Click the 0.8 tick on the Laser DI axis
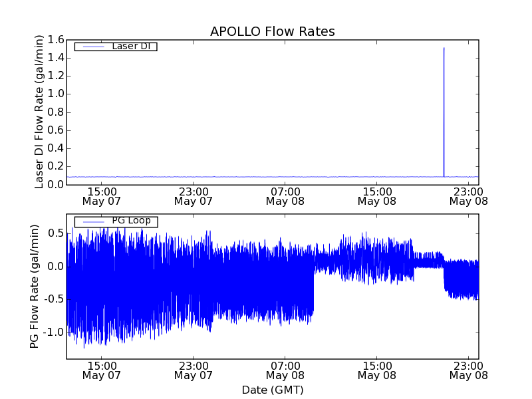 [56, 112]
